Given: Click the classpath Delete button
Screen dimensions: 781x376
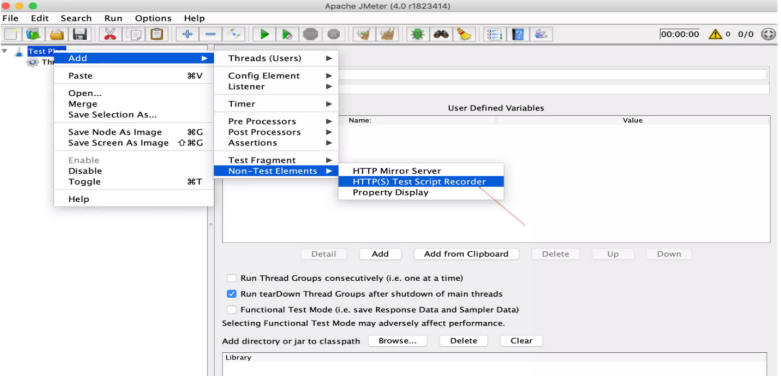Looking at the screenshot, I should pyautogui.click(x=464, y=341).
